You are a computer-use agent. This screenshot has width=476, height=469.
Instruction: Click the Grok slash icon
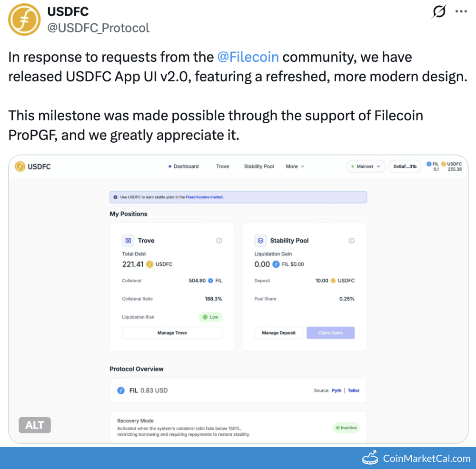point(438,12)
